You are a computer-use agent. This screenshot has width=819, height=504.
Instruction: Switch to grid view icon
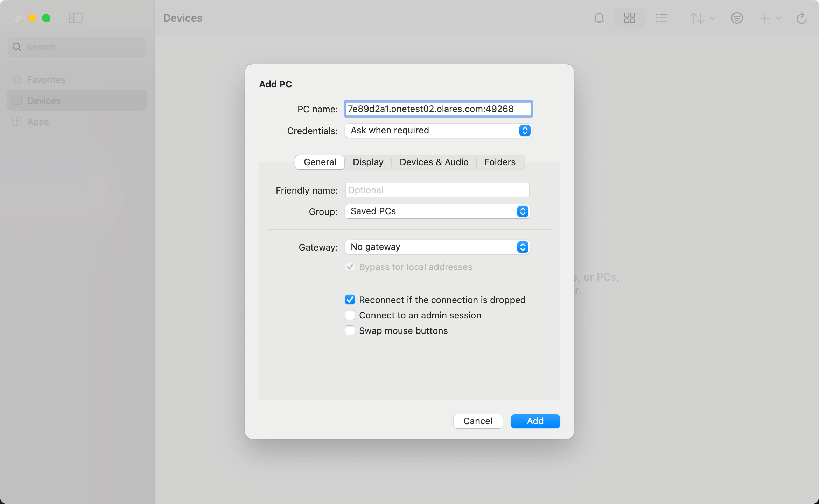coord(629,18)
